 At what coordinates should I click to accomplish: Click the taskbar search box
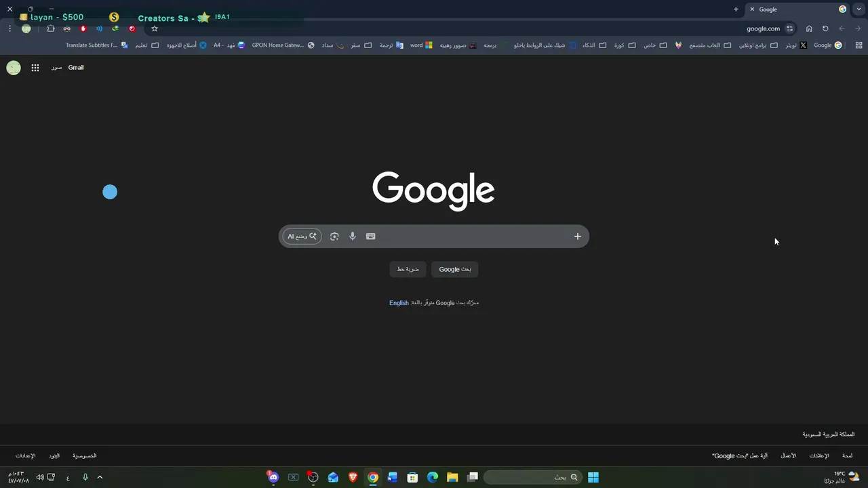[532, 477]
